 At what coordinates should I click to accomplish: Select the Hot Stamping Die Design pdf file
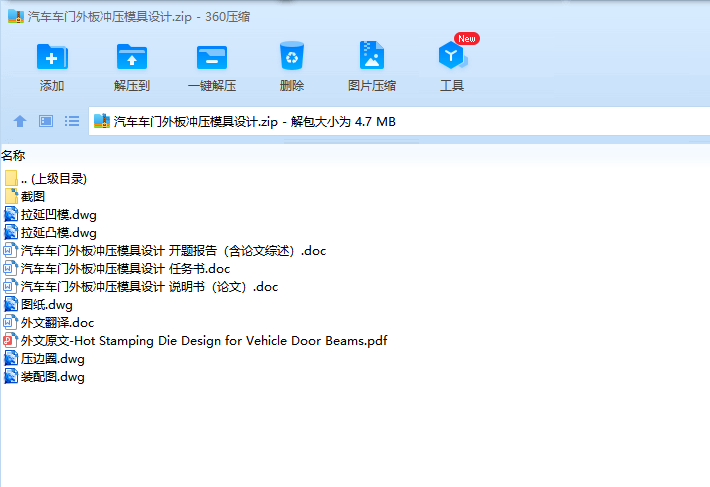196,341
